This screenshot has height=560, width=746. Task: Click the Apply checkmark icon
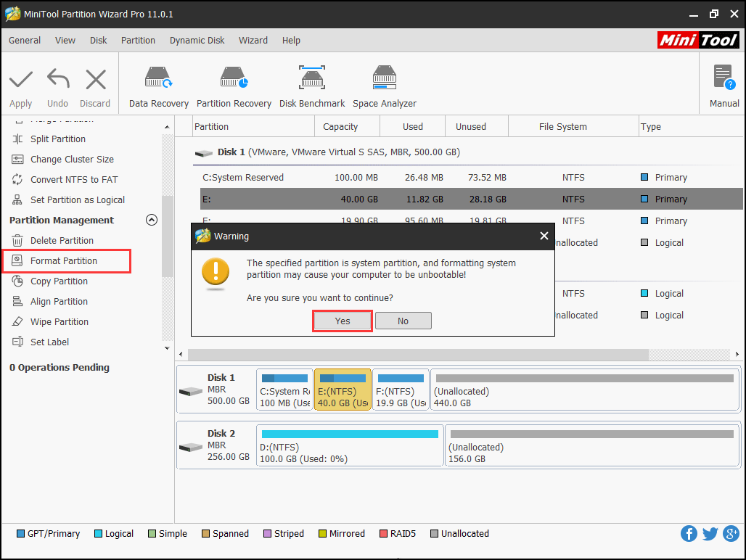(21, 87)
